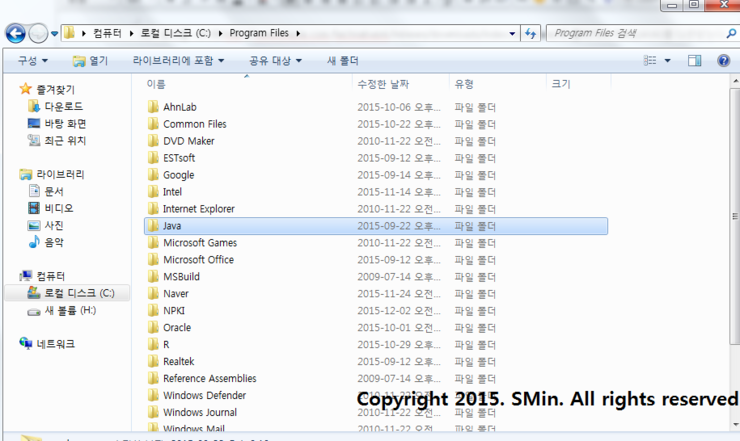
Task: Click the scrollbar up arrow
Action: coord(735,82)
